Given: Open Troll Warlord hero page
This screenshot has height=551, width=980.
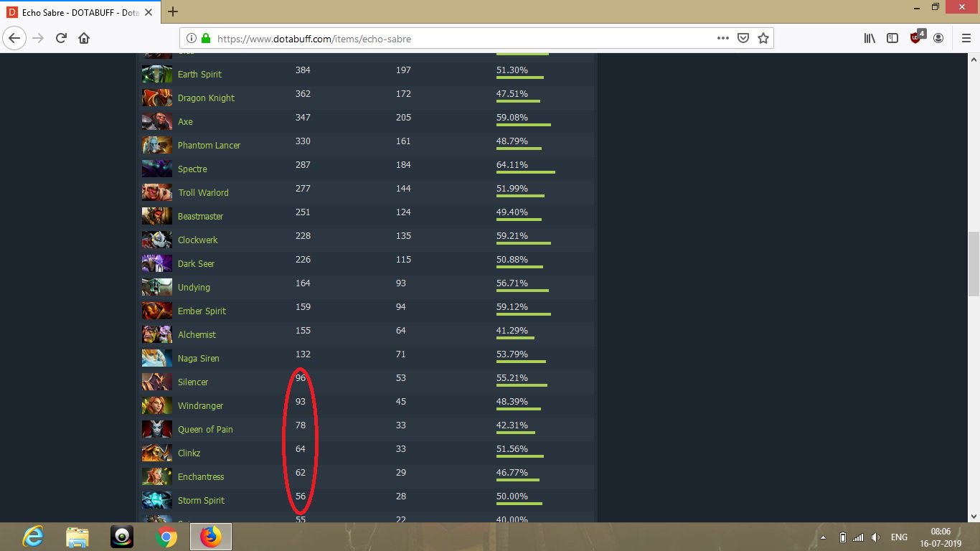Looking at the screenshot, I should point(203,193).
